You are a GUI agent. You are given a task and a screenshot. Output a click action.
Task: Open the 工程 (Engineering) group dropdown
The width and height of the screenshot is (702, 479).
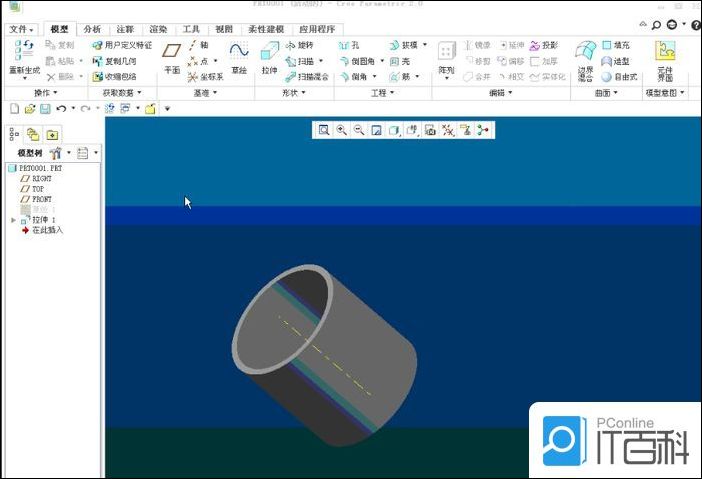383,93
